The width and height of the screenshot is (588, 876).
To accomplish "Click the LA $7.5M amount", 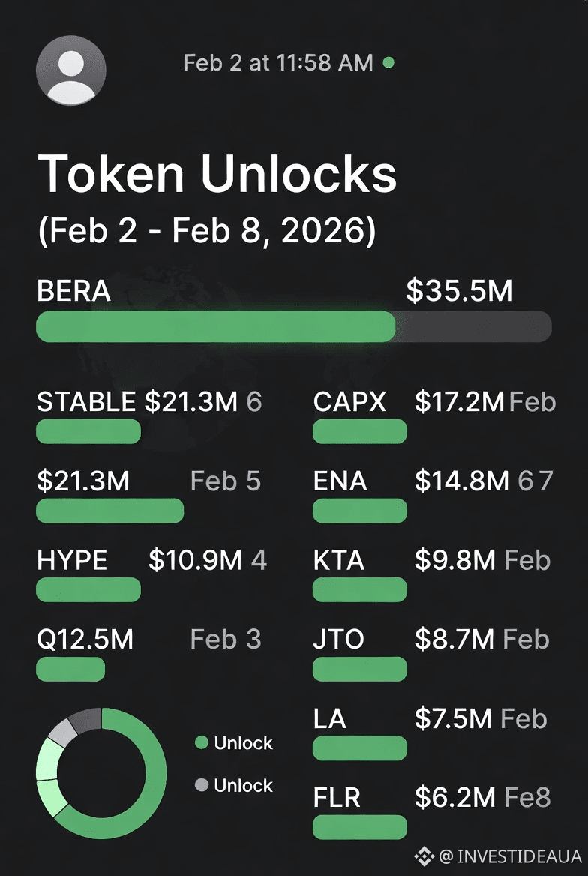I will tap(454, 719).
